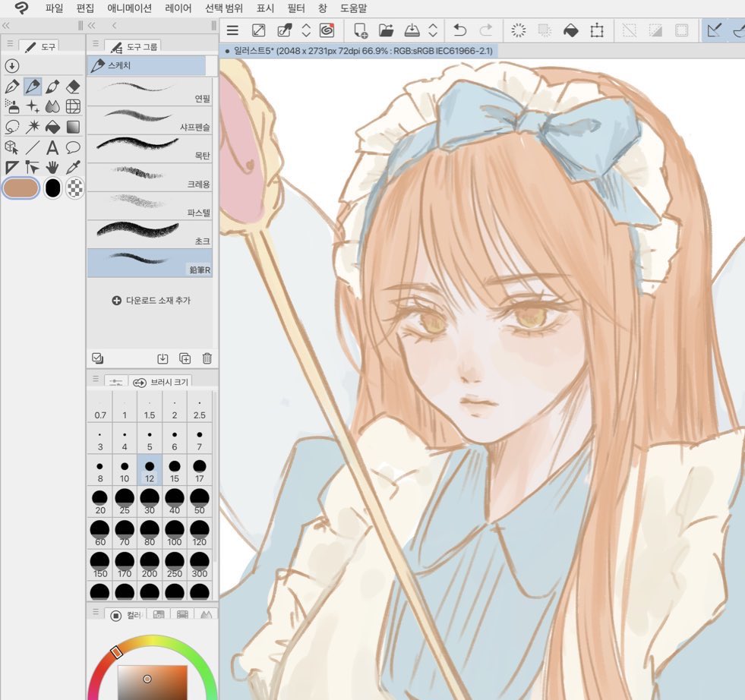Select the Fill bucket tool

coord(52,127)
